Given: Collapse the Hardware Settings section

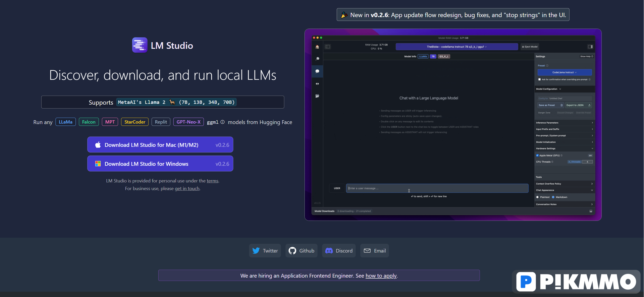Looking at the screenshot, I should tap(565, 148).
